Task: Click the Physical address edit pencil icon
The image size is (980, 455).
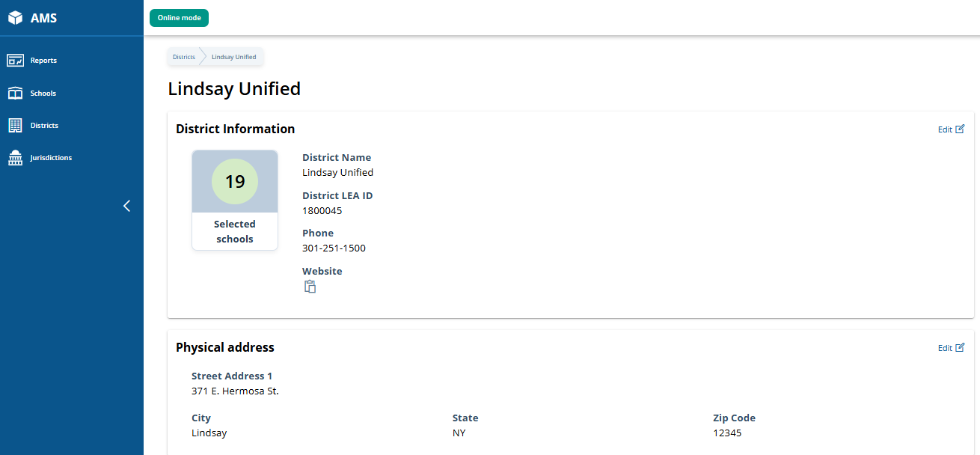Action: pyautogui.click(x=960, y=347)
